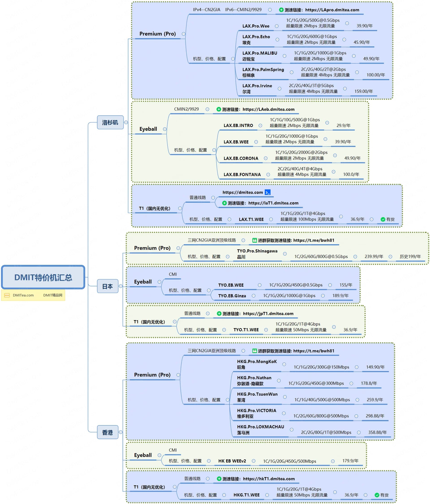Click green checkmark icon on HKG.T1.WEE row

(377, 495)
